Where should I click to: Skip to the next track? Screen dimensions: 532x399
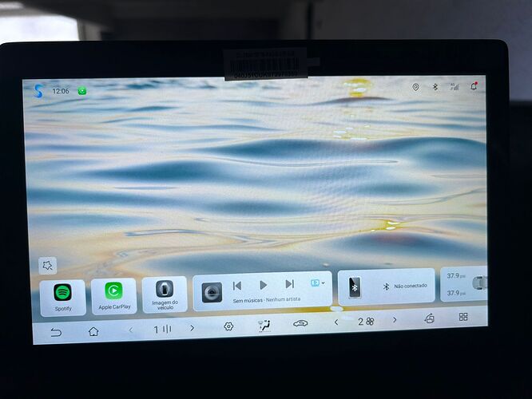tap(289, 284)
